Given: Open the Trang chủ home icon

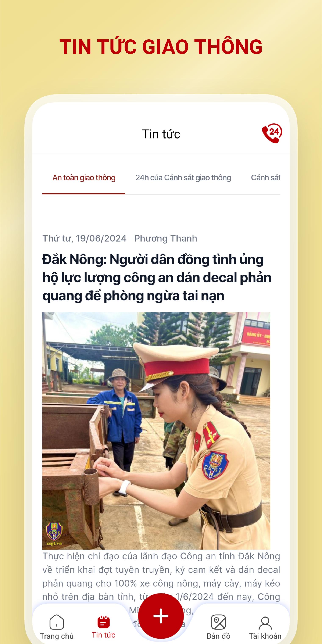Looking at the screenshot, I should click(57, 622).
